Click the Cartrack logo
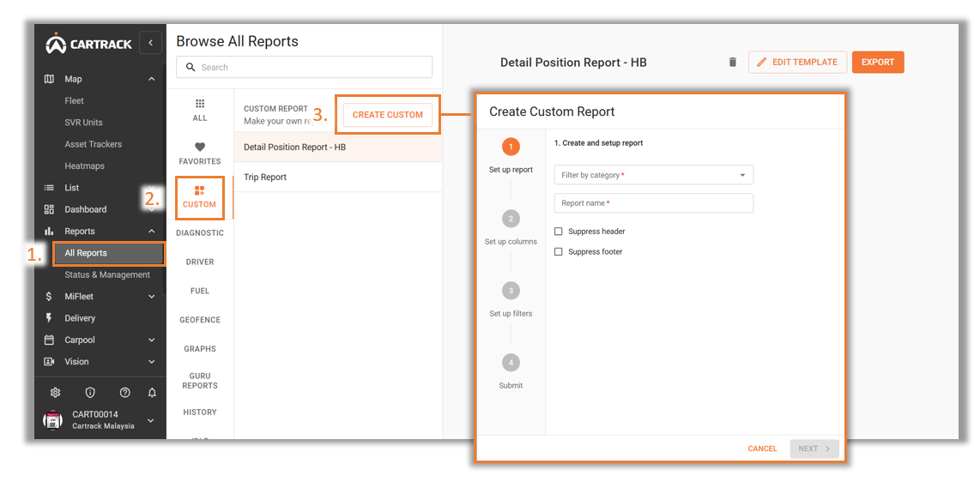The width and height of the screenshot is (980, 482). (x=88, y=43)
